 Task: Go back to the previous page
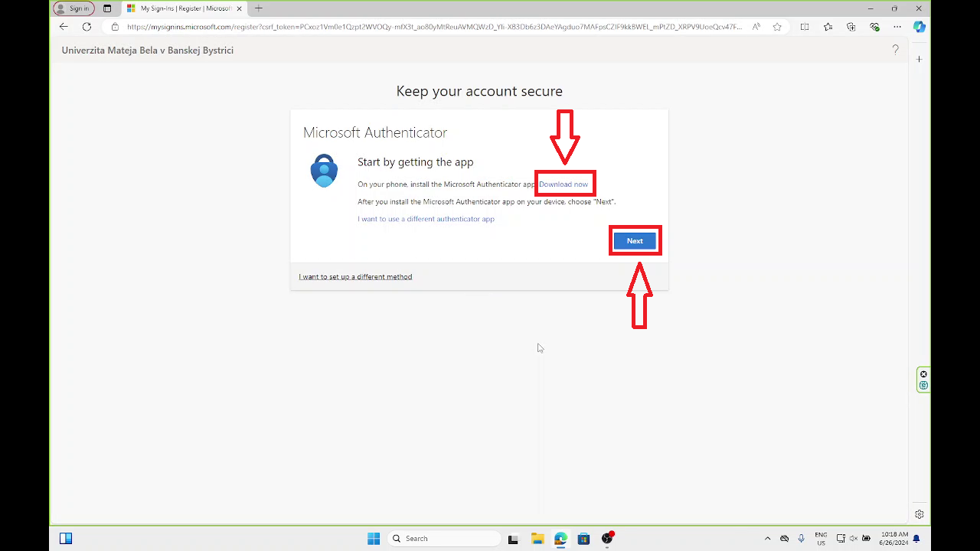(64, 27)
